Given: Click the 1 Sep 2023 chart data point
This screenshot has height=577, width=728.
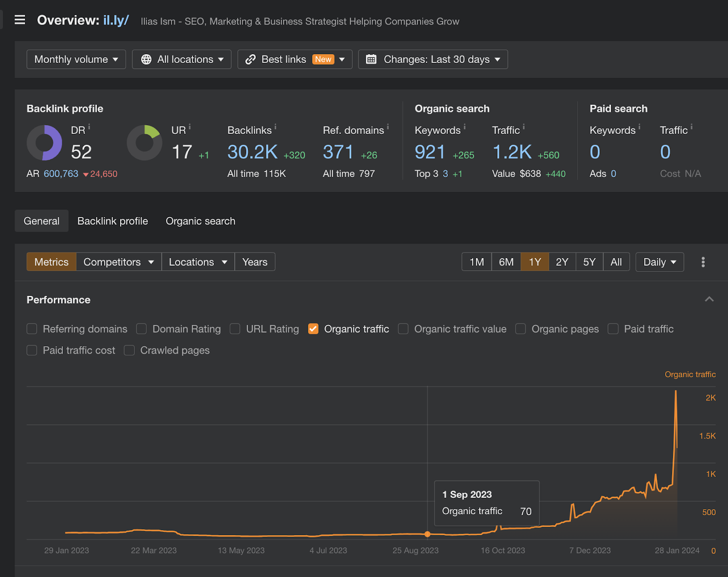Looking at the screenshot, I should tap(427, 534).
